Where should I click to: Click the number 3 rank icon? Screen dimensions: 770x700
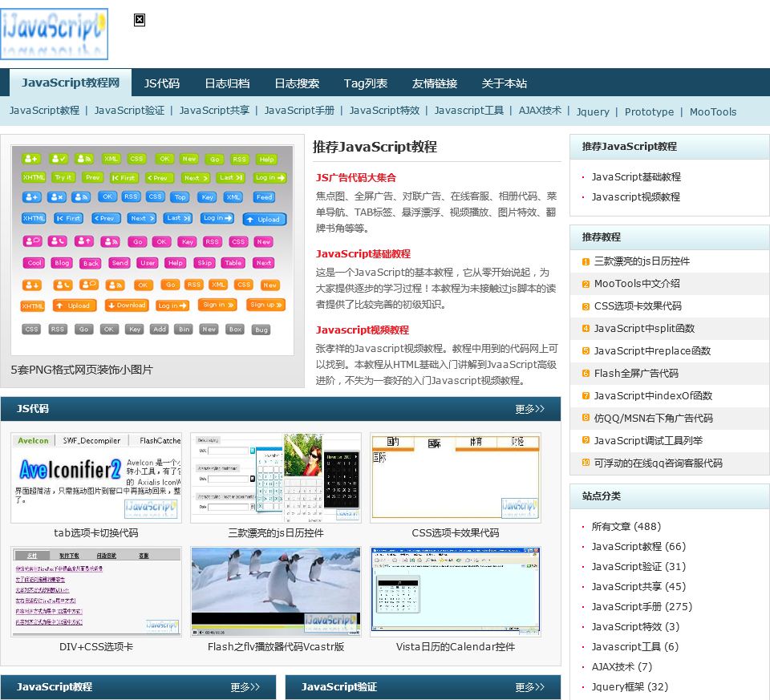[586, 307]
